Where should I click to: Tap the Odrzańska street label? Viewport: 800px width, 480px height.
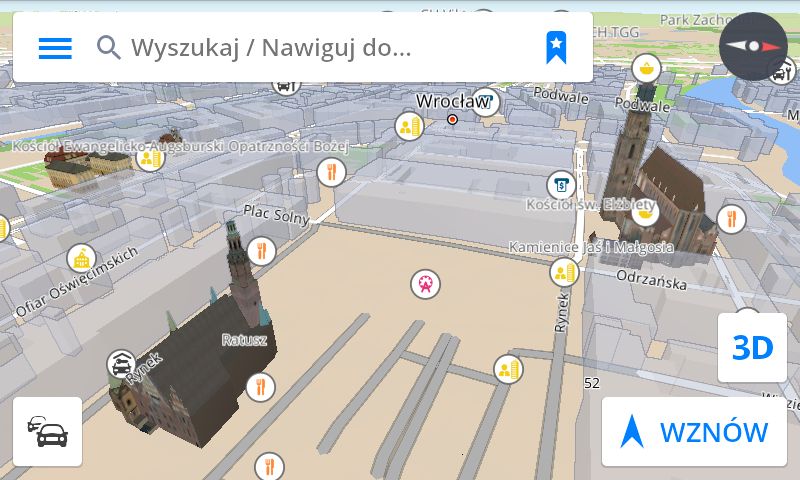click(x=652, y=280)
